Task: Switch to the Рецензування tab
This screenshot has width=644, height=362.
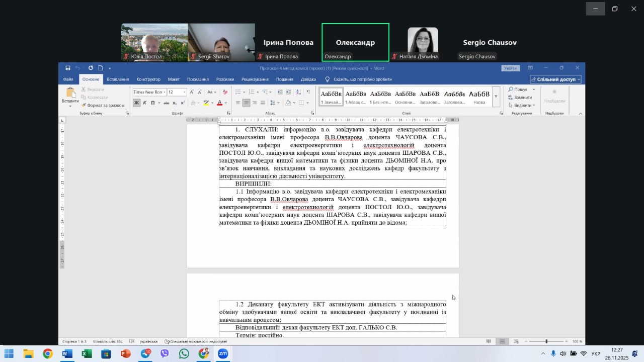Action: [255, 79]
